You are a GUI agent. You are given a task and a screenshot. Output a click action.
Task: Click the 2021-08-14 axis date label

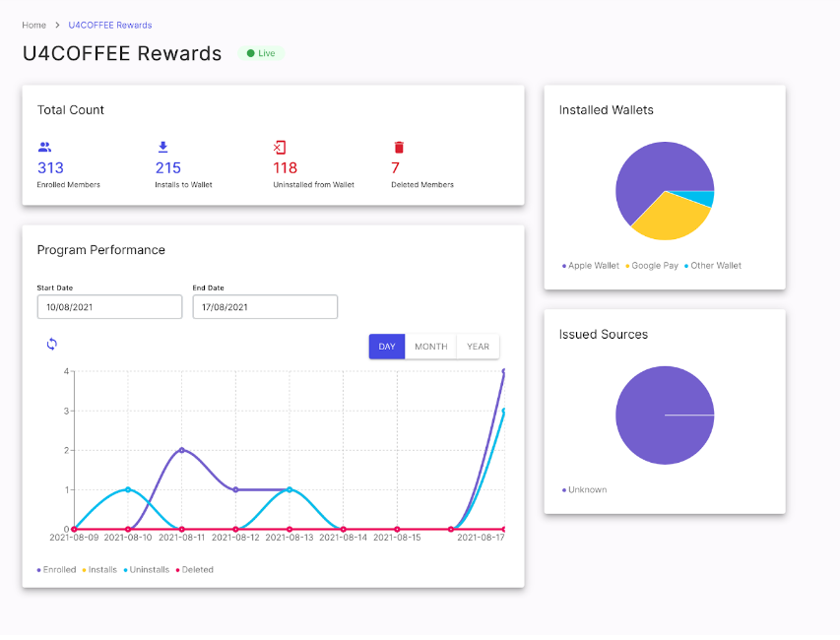click(344, 538)
